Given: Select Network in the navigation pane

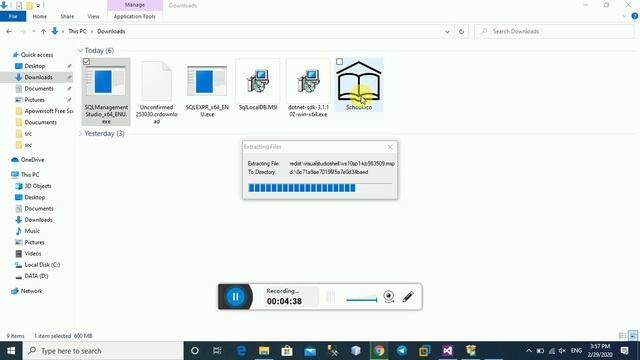Looking at the screenshot, I should tap(31, 291).
